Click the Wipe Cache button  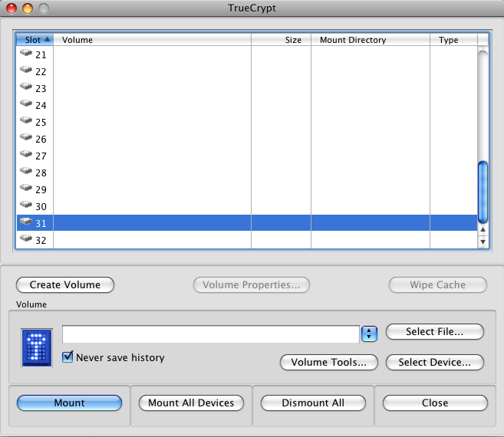[x=438, y=284]
